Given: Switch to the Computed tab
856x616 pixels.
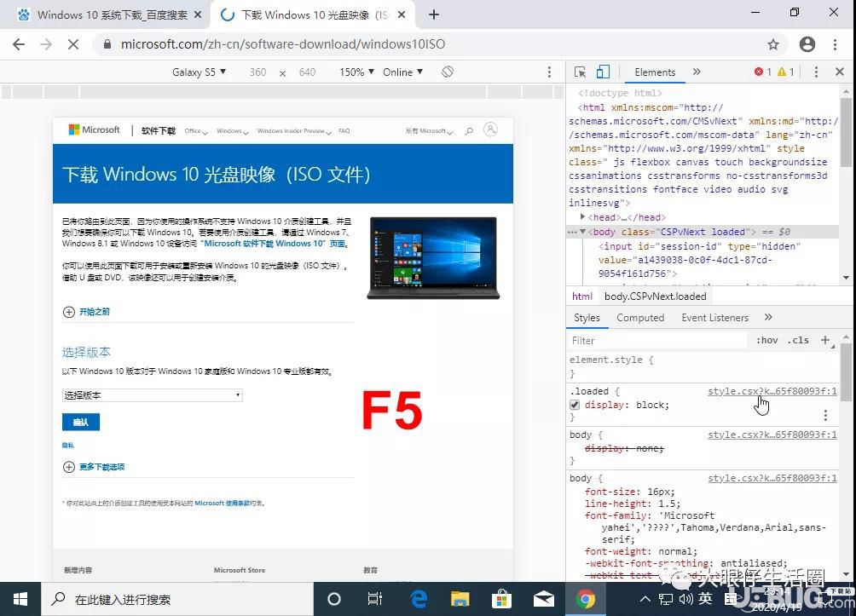Looking at the screenshot, I should tap(640, 318).
